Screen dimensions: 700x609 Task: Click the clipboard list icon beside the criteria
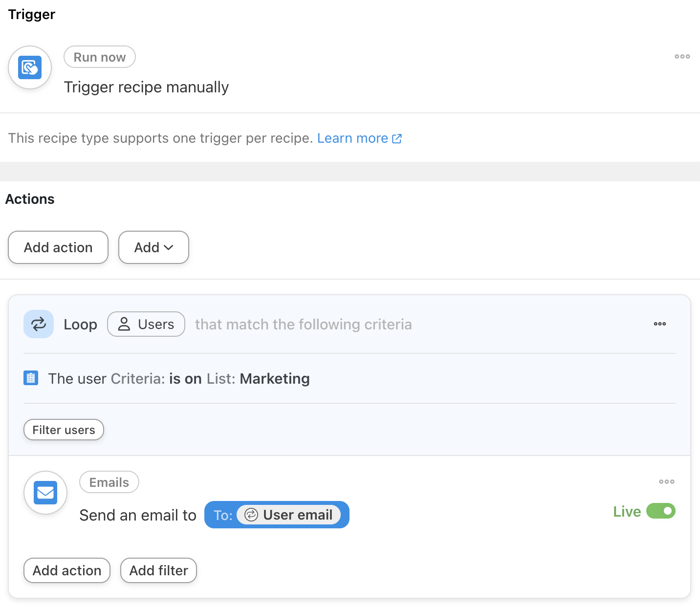31,378
